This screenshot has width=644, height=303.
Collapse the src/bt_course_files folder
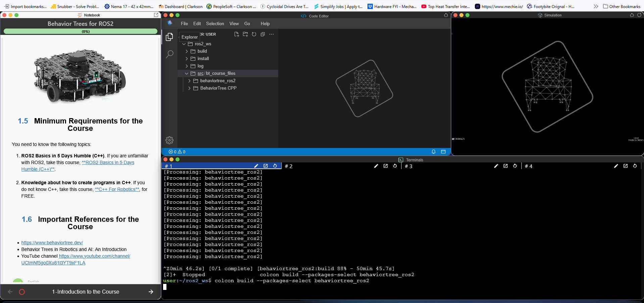(x=216, y=73)
